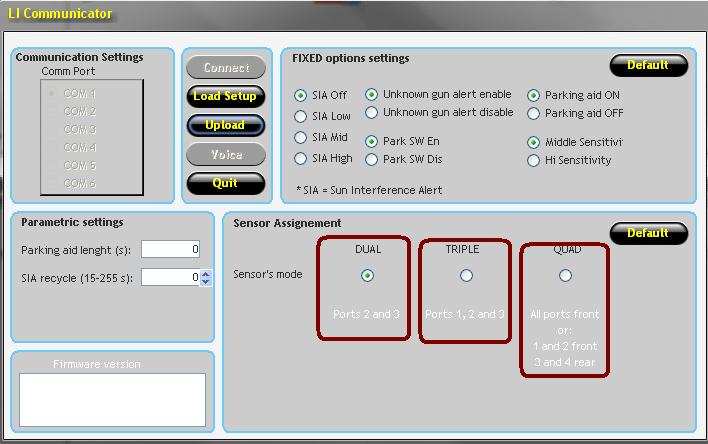708x444 pixels.
Task: Select Hi Sensitivity radio option
Action: pyautogui.click(x=534, y=160)
